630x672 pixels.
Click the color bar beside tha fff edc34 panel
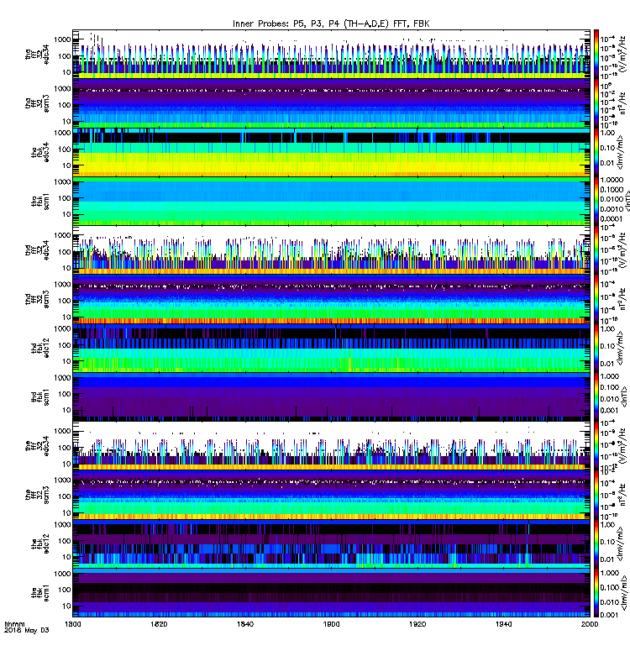tap(596, 55)
